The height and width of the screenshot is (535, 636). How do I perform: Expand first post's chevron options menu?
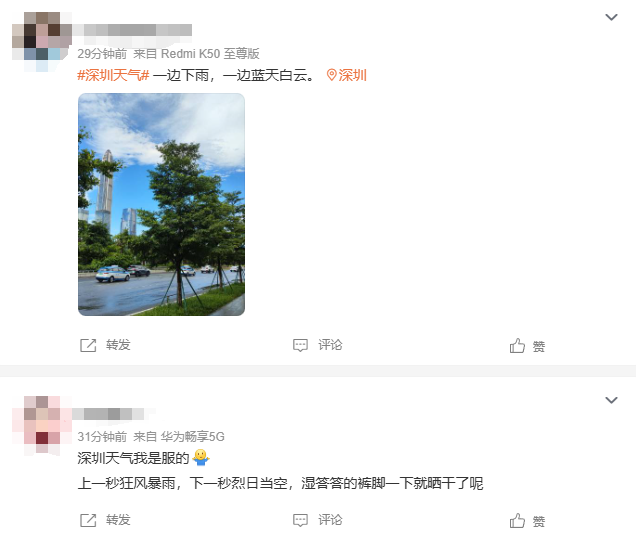coord(611,17)
